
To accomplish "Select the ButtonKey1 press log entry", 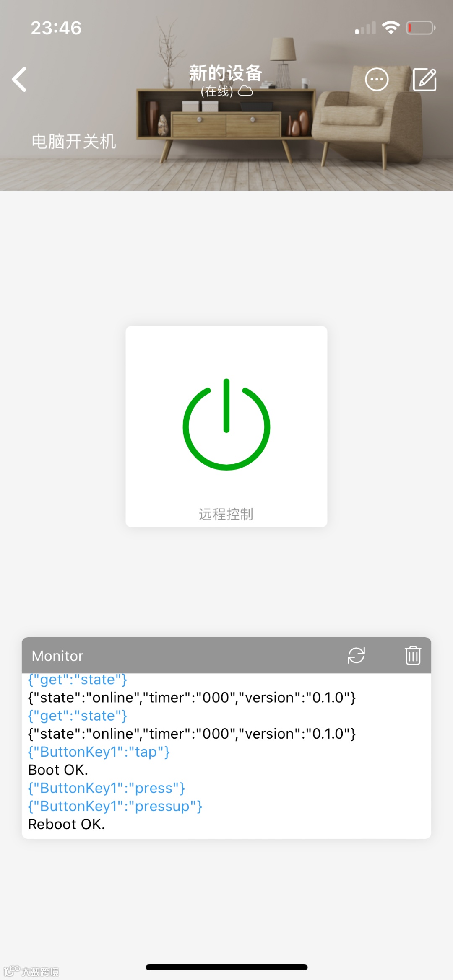I will coord(107,788).
